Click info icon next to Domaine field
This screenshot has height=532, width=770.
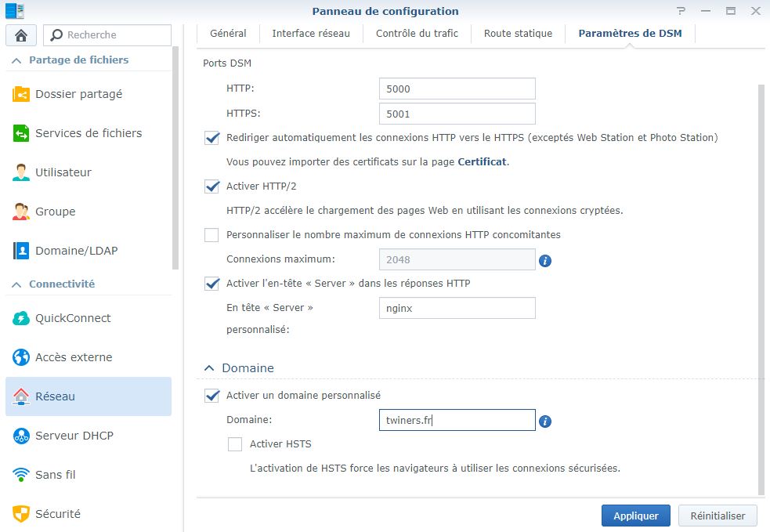[545, 422]
